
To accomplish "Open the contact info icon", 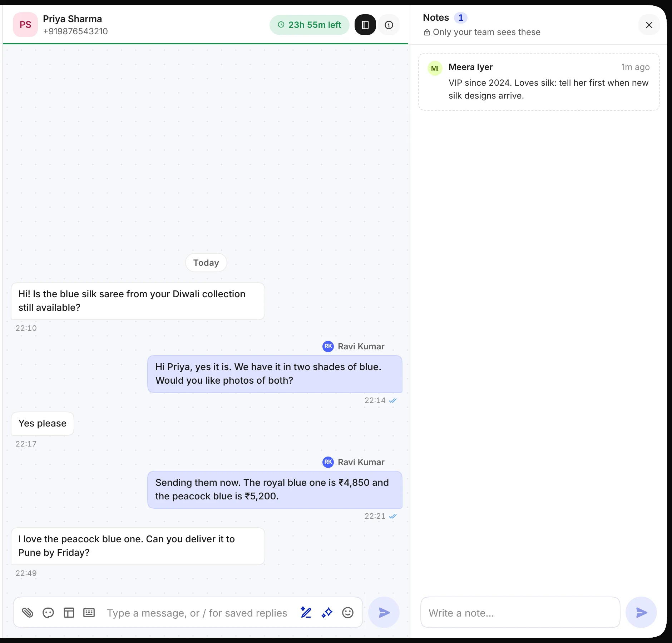I will [x=389, y=25].
